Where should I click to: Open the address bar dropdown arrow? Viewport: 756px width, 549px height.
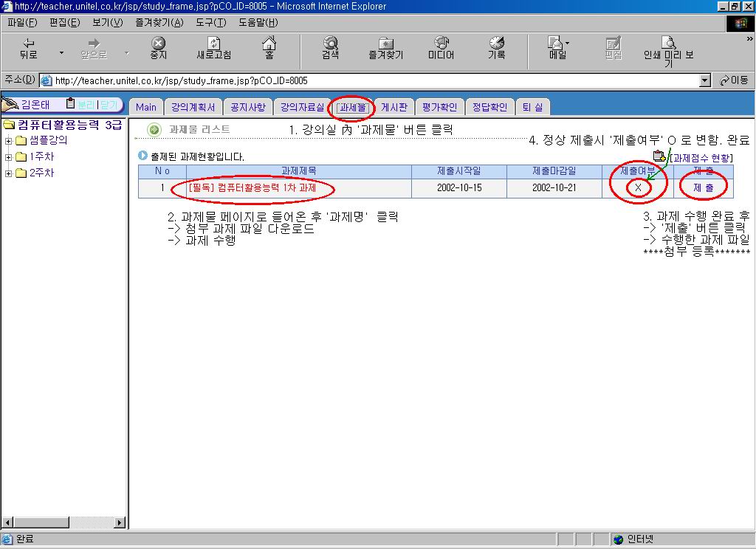[704, 80]
